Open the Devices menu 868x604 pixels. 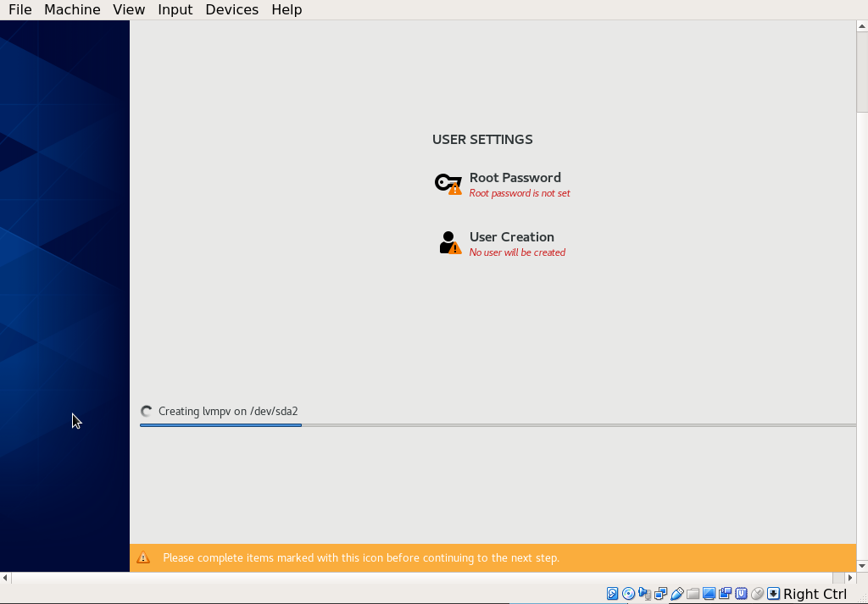point(231,9)
